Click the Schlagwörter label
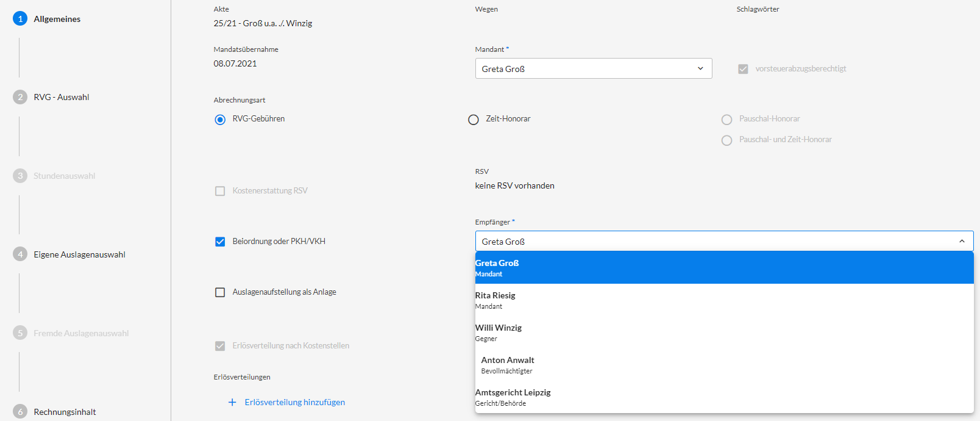The height and width of the screenshot is (421, 980). (758, 9)
